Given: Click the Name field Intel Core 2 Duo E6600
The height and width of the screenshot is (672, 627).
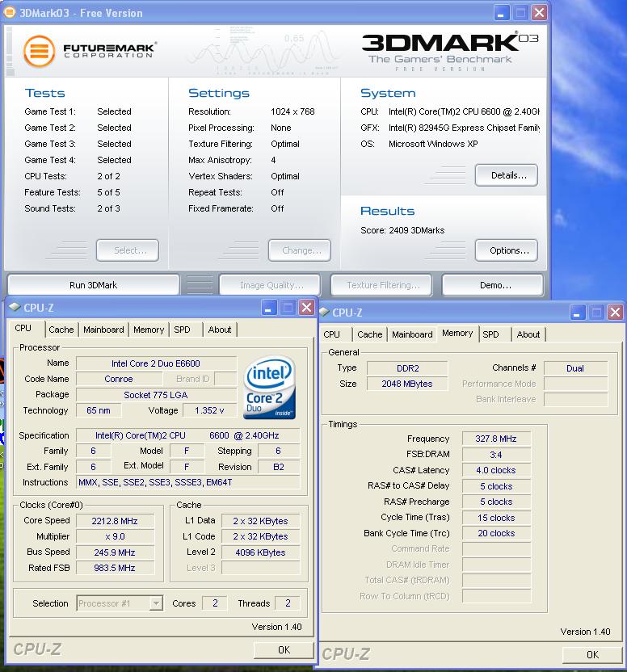Looking at the screenshot, I should click(x=156, y=363).
